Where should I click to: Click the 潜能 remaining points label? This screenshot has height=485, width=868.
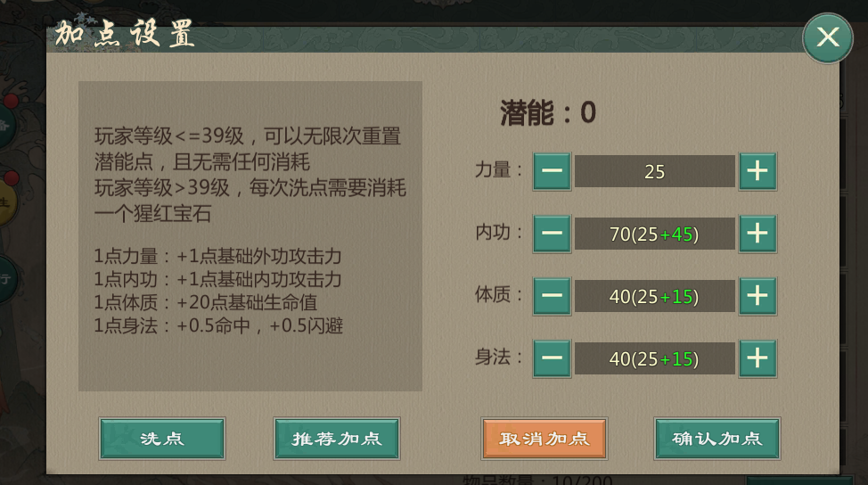[547, 113]
